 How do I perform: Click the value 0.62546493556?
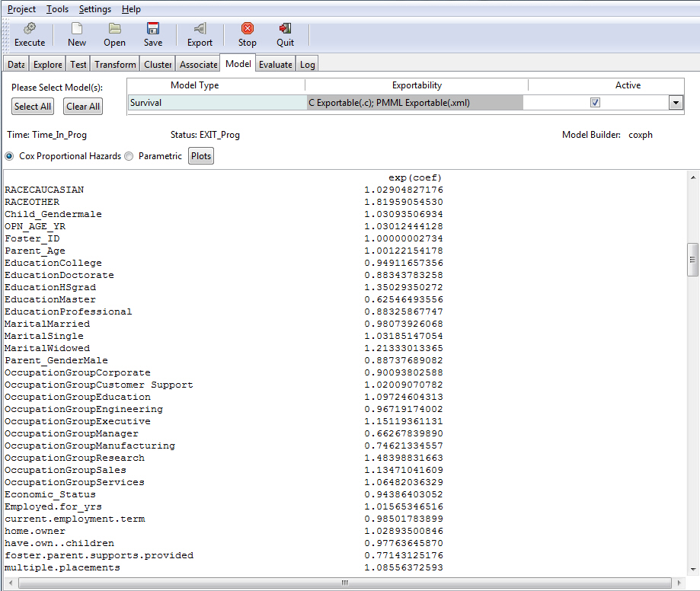[x=404, y=299]
